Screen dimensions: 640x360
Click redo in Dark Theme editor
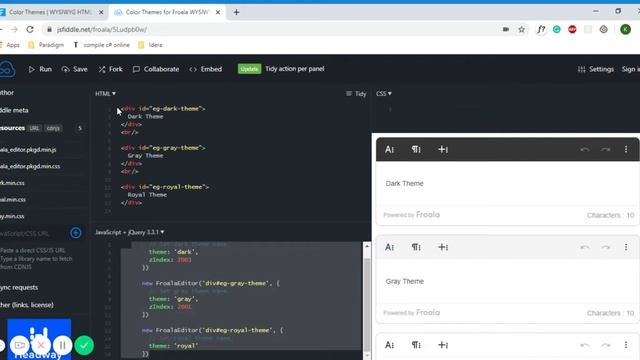click(x=606, y=149)
